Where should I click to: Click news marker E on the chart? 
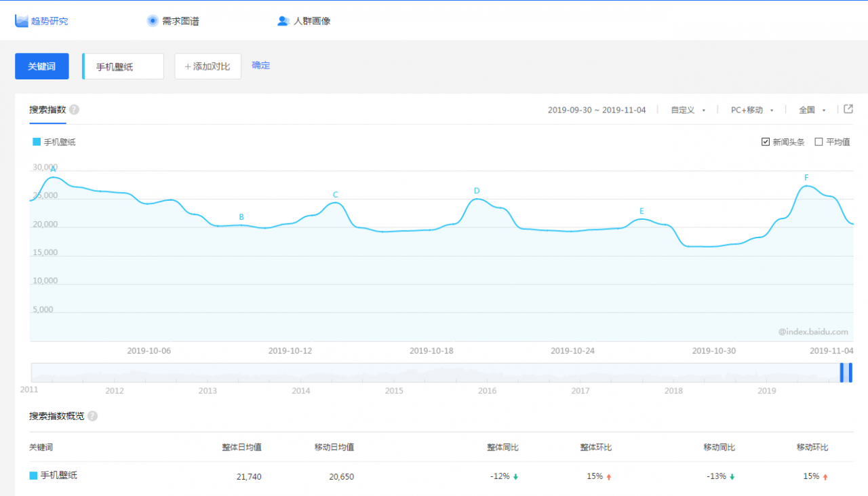click(642, 211)
